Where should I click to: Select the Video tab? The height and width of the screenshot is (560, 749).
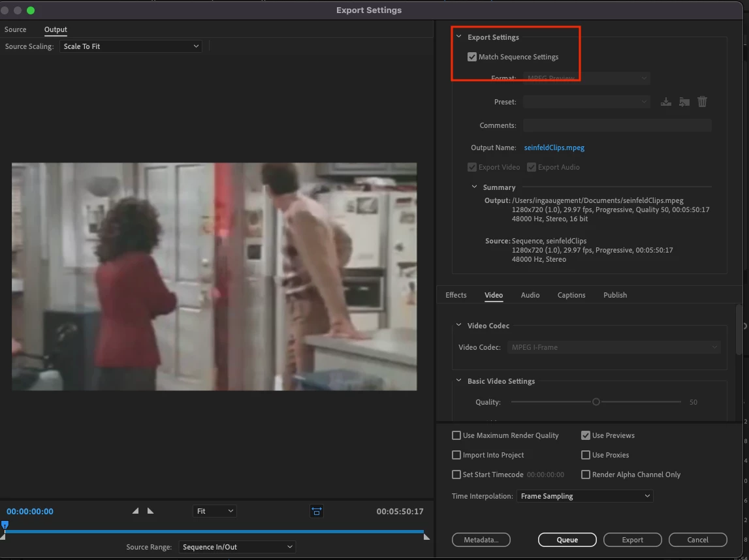click(494, 295)
